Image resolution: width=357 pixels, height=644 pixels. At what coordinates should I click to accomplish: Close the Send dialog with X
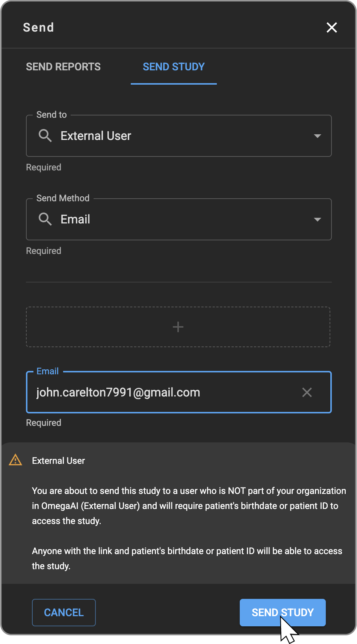331,27
